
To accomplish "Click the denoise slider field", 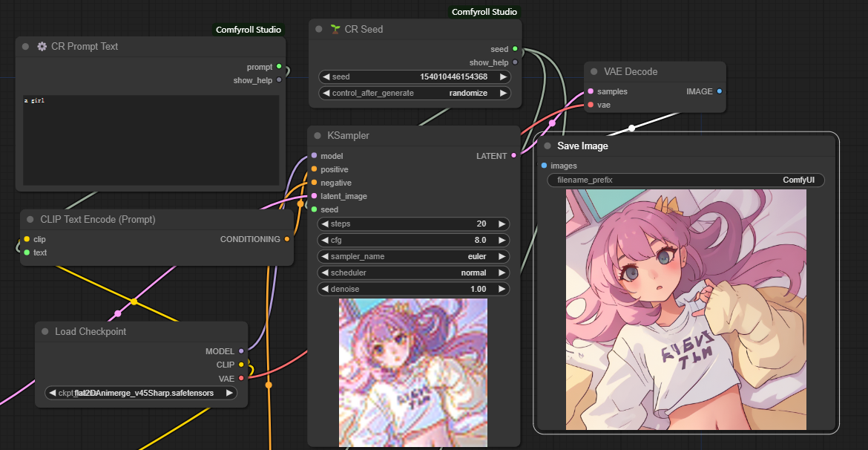I will coord(414,289).
